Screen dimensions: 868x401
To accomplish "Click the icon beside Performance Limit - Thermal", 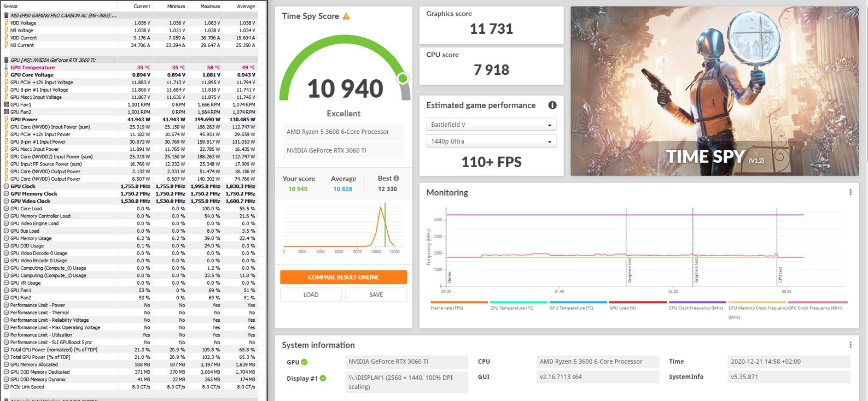I will pyautogui.click(x=6, y=312).
